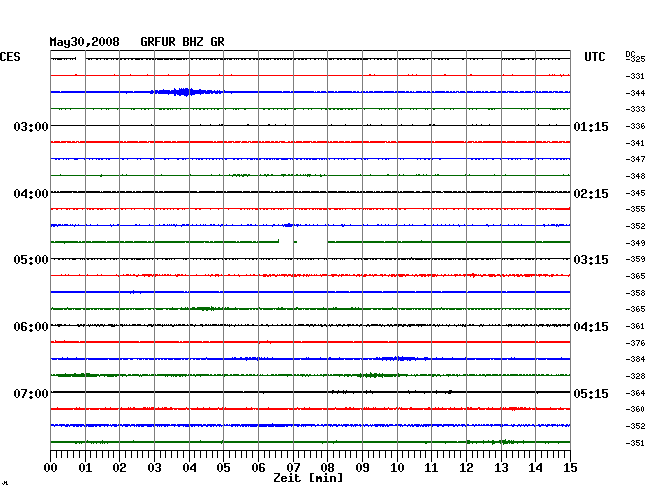The height and width of the screenshot is (494, 650).
Task: Click the 04:00 local time label
Action: tap(31, 194)
